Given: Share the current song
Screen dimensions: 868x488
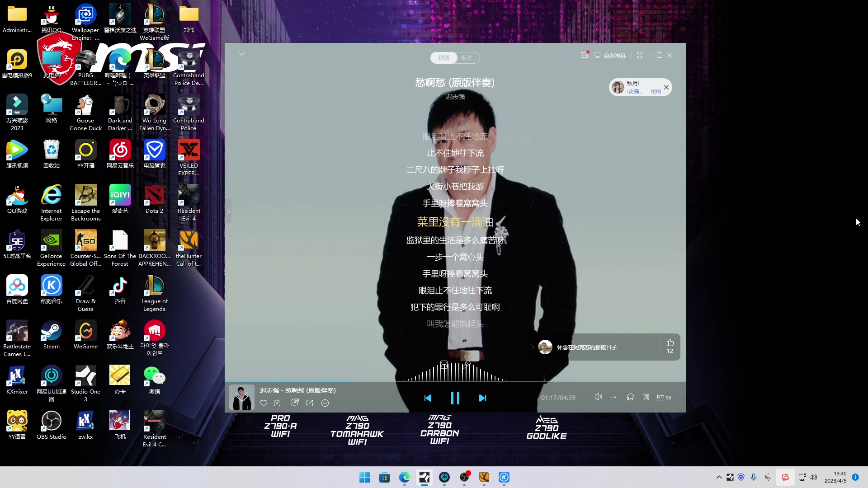Looking at the screenshot, I should tap(310, 403).
